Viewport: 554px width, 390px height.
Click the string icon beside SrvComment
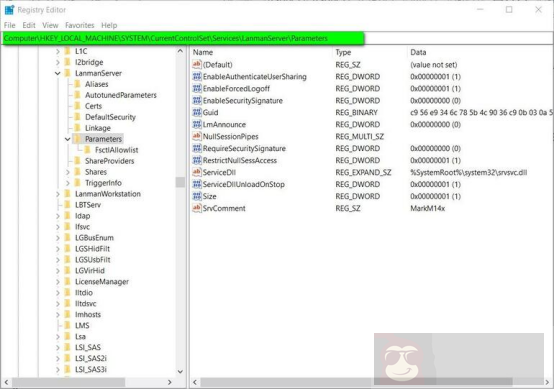coord(197,208)
